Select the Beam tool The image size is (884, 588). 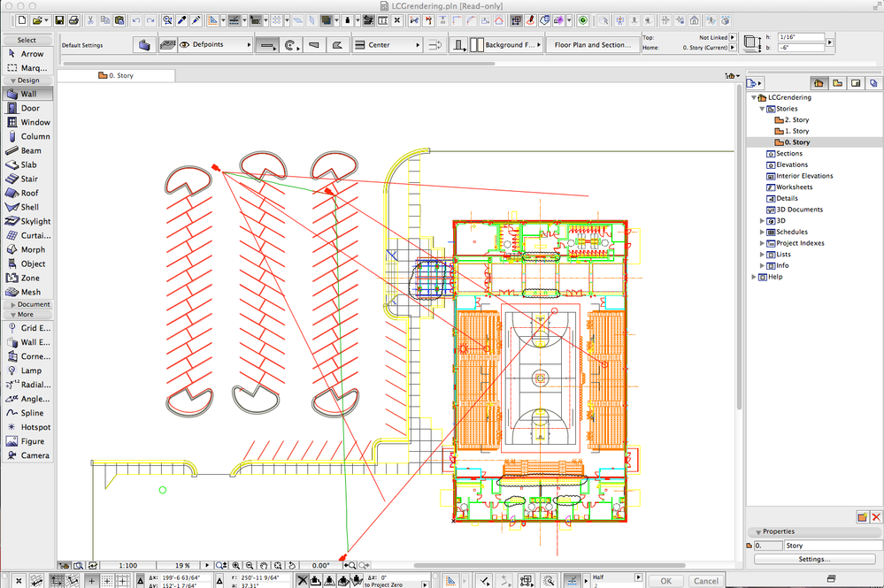28,150
